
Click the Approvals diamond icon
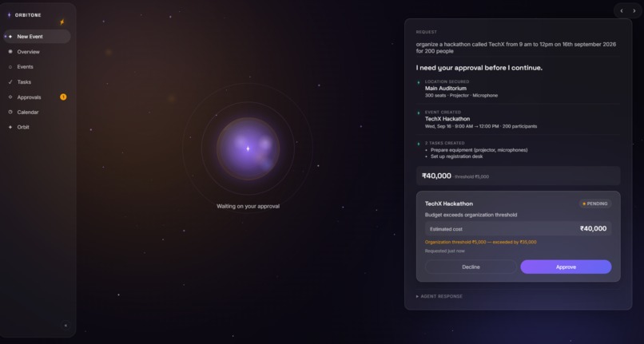(x=10, y=97)
